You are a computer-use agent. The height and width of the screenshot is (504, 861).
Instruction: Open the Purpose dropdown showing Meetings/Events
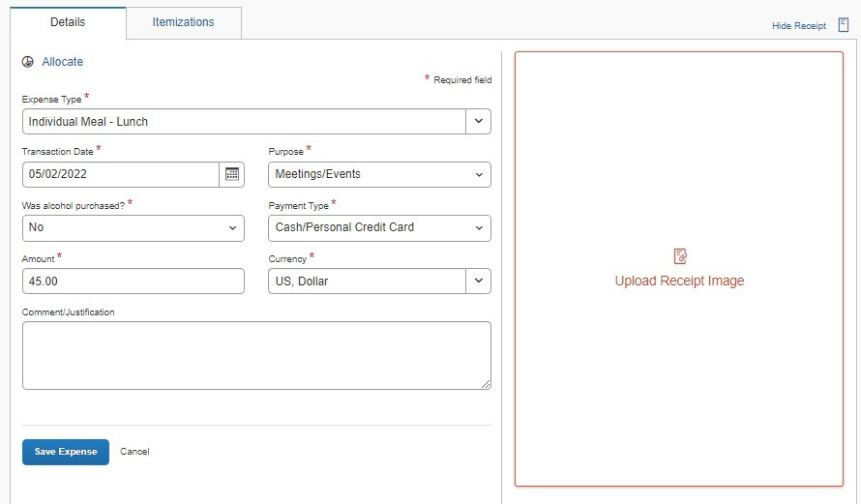[x=378, y=174]
